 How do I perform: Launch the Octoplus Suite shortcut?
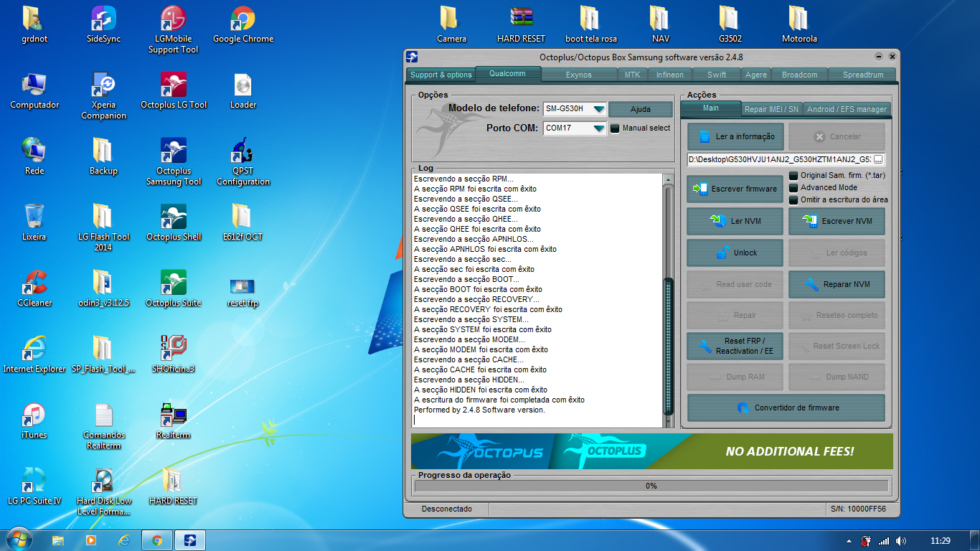(173, 289)
